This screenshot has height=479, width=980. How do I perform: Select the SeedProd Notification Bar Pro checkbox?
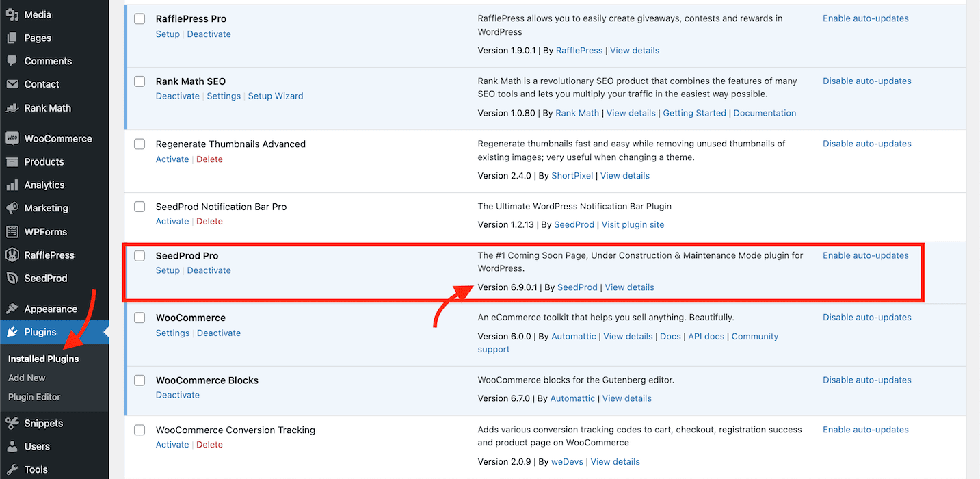pyautogui.click(x=140, y=207)
